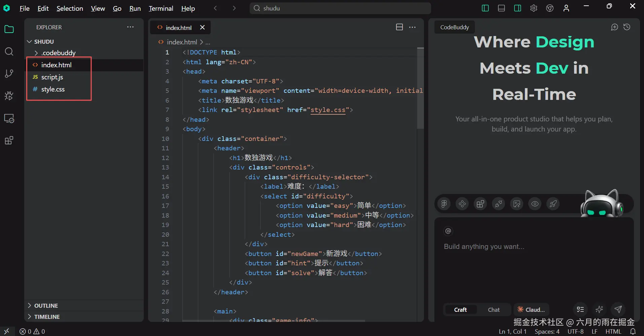Click the eye preview icon
Screen dimensions: 644x336
535,203
